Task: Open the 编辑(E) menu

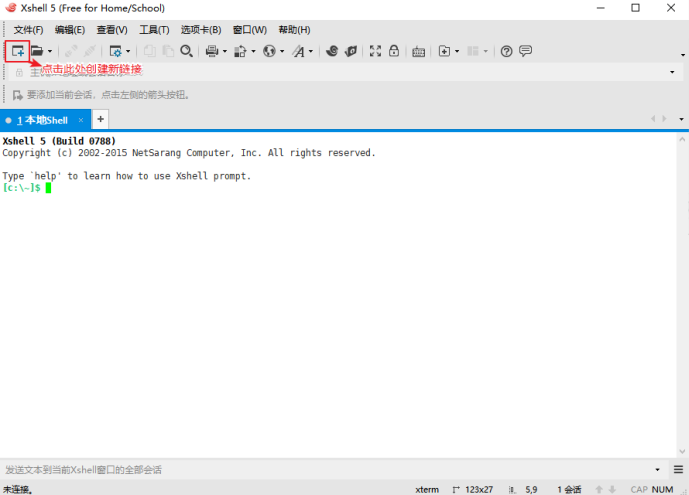Action: tap(69, 30)
